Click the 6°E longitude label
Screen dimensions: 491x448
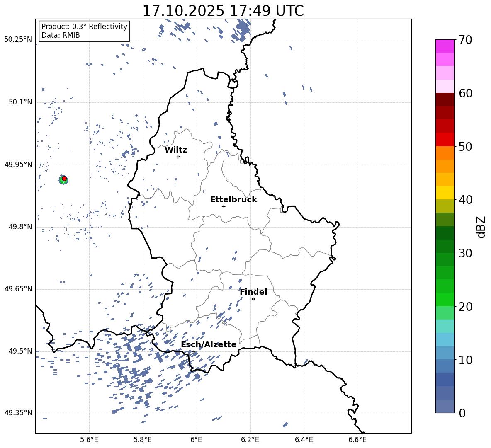(x=196, y=440)
